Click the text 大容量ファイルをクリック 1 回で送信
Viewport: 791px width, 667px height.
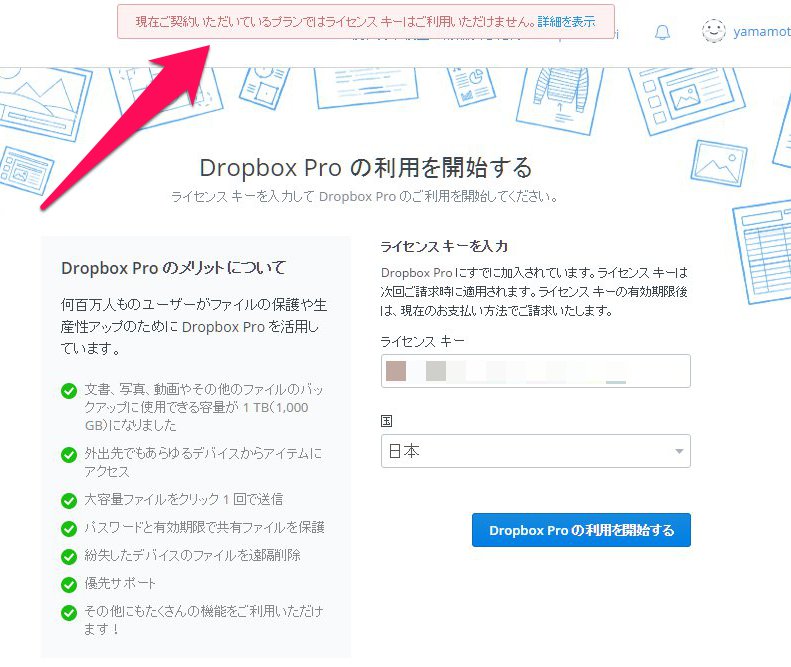point(184,499)
